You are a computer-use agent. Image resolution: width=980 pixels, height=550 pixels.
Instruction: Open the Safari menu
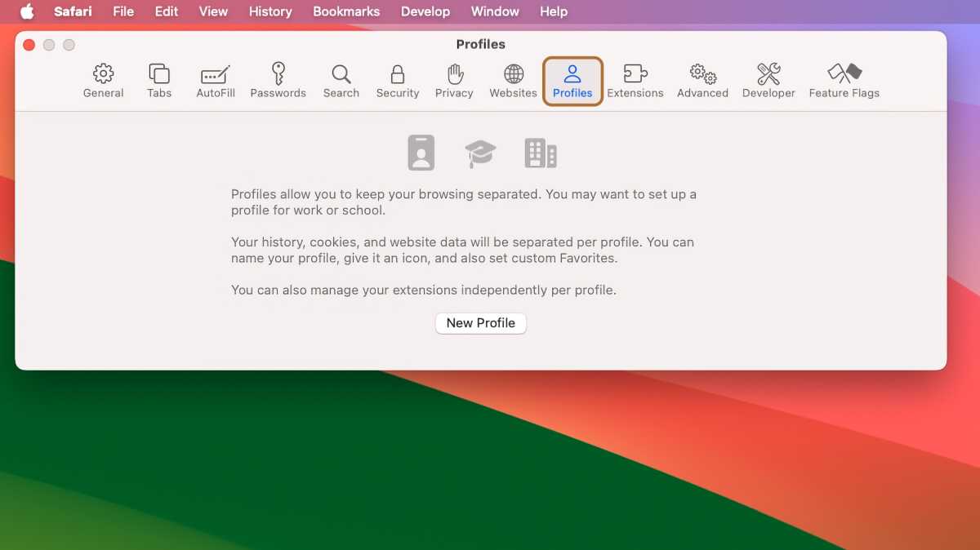[x=71, y=11]
